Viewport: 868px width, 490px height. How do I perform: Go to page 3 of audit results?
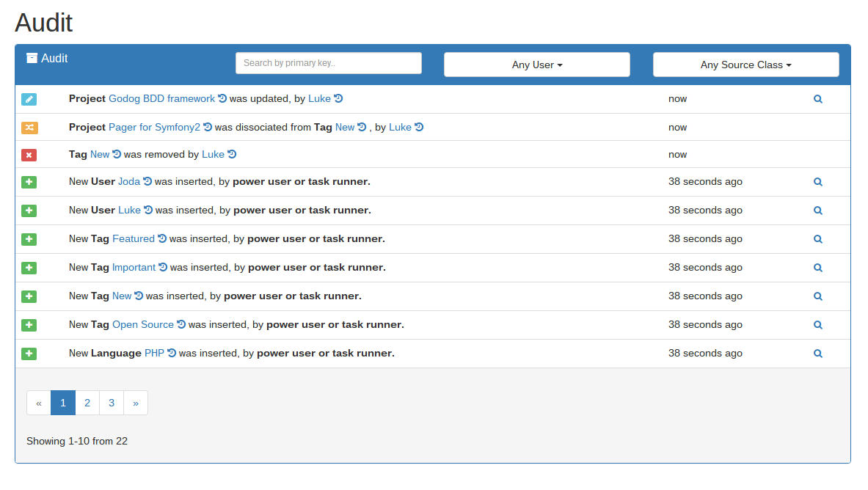click(112, 403)
